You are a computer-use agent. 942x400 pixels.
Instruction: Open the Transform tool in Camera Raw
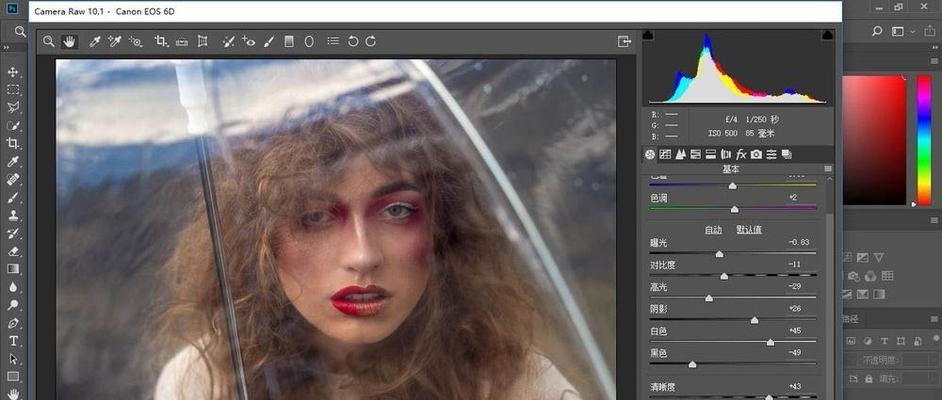coord(202,41)
